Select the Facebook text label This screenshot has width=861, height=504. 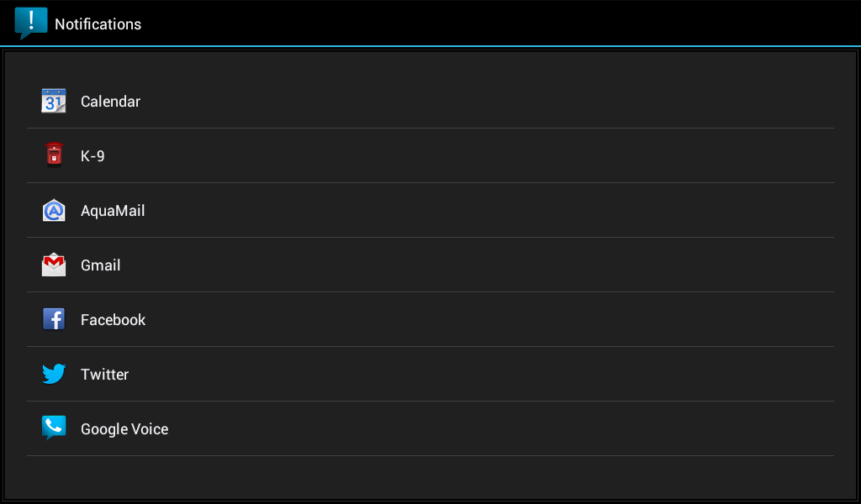click(114, 320)
